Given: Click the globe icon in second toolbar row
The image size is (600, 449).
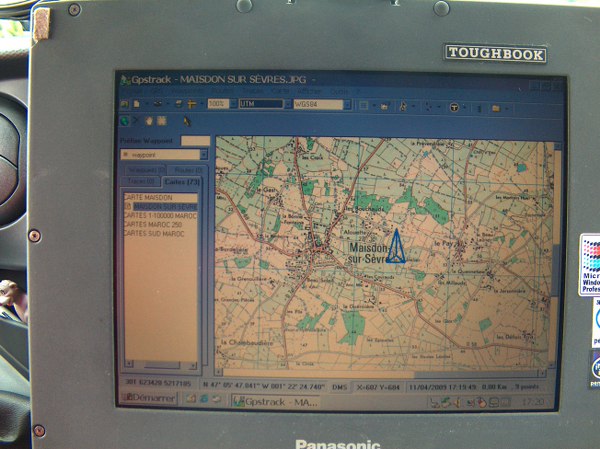Looking at the screenshot, I should coord(124,121).
